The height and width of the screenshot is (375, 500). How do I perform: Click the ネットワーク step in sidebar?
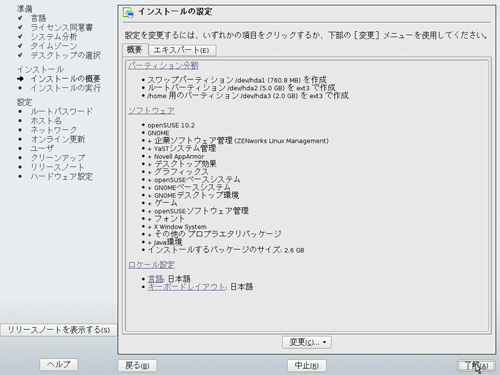[54, 130]
